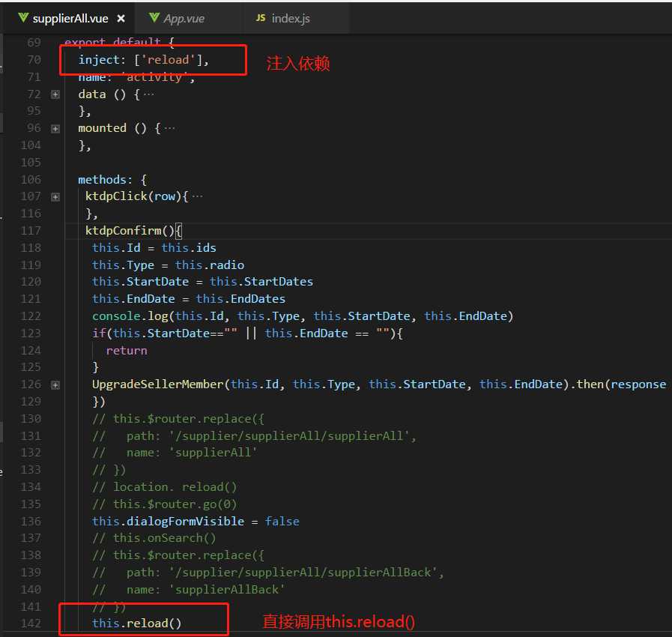Click "this.StartDate = this.StartDates" line
The image size is (672, 637).
(x=202, y=282)
